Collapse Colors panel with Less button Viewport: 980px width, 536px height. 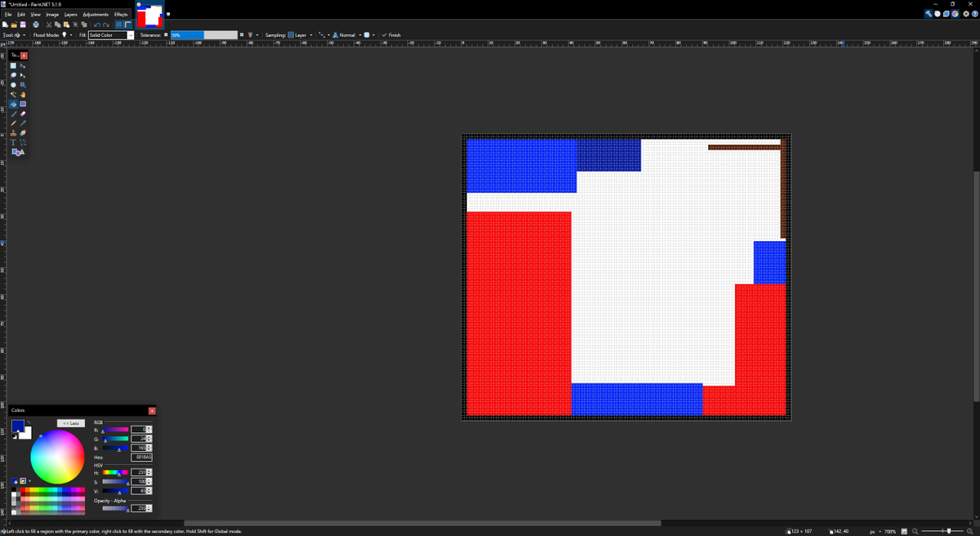pos(69,422)
